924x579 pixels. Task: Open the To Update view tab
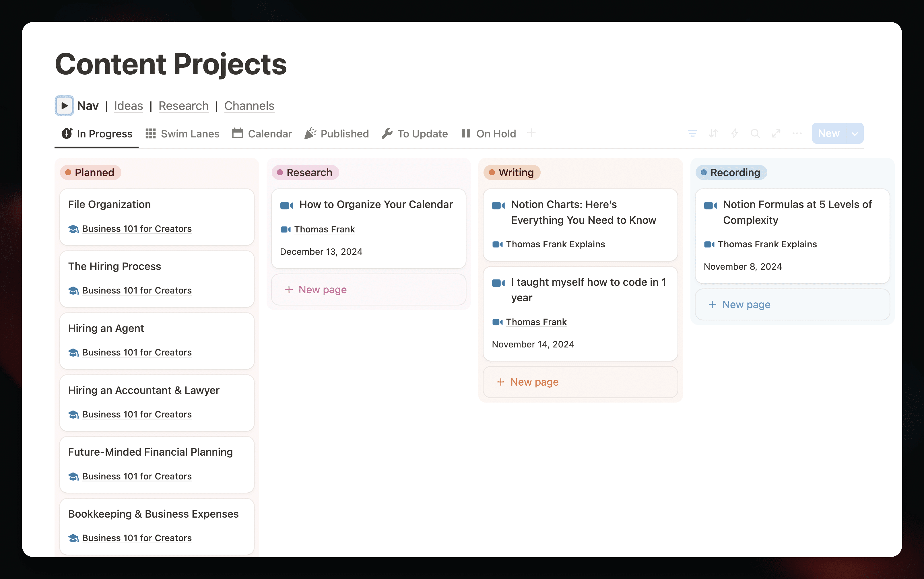(415, 134)
